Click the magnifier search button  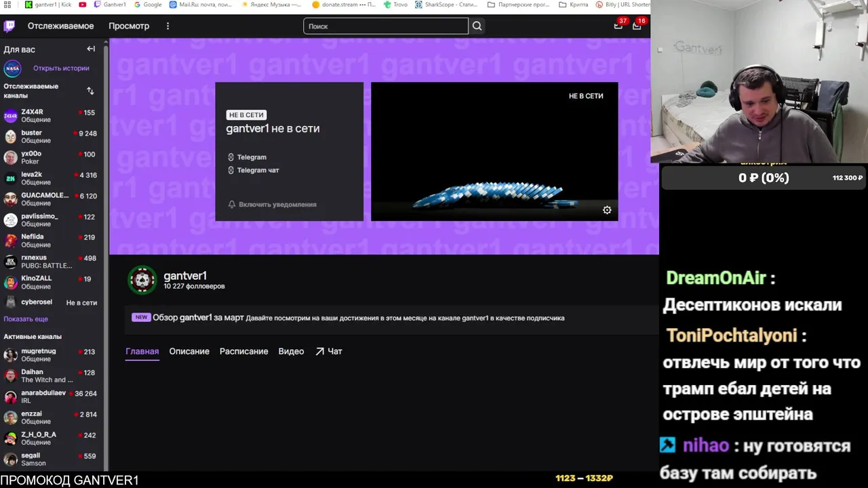point(477,26)
